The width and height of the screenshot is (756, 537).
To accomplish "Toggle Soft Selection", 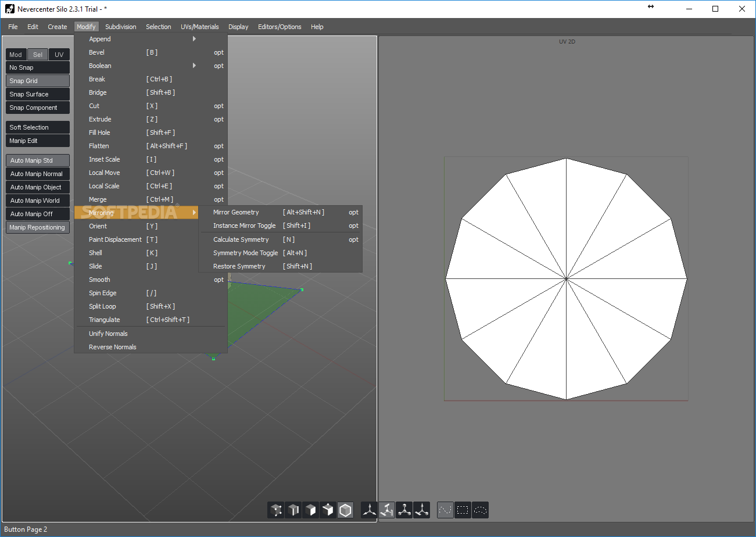I will click(38, 127).
